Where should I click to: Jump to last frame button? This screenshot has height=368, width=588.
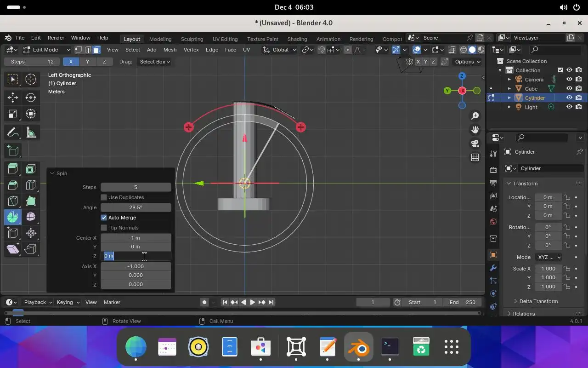271,302
